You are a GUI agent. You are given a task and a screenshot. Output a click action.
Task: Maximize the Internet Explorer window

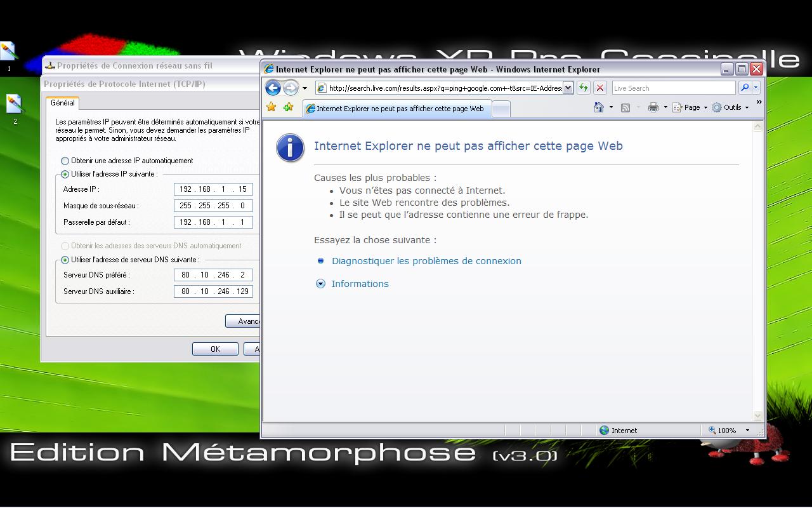[x=742, y=69]
